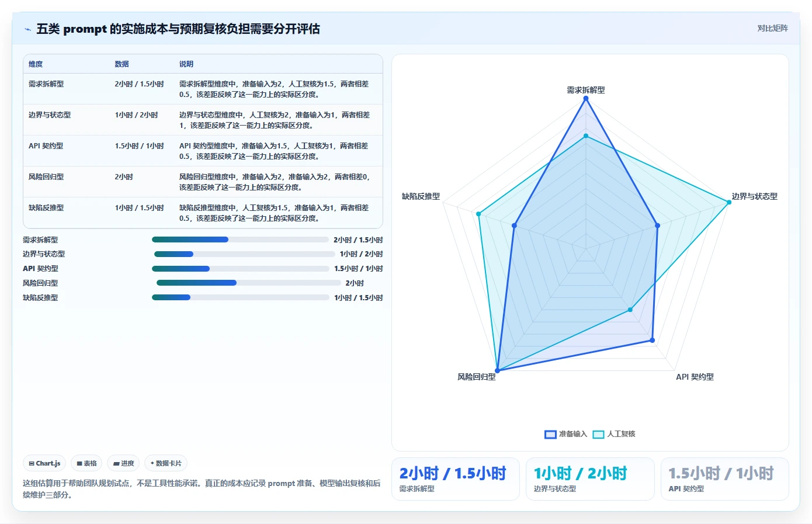Click the 需求拆解型 axis label on the radar
This screenshot has height=524, width=812.
tap(586, 90)
